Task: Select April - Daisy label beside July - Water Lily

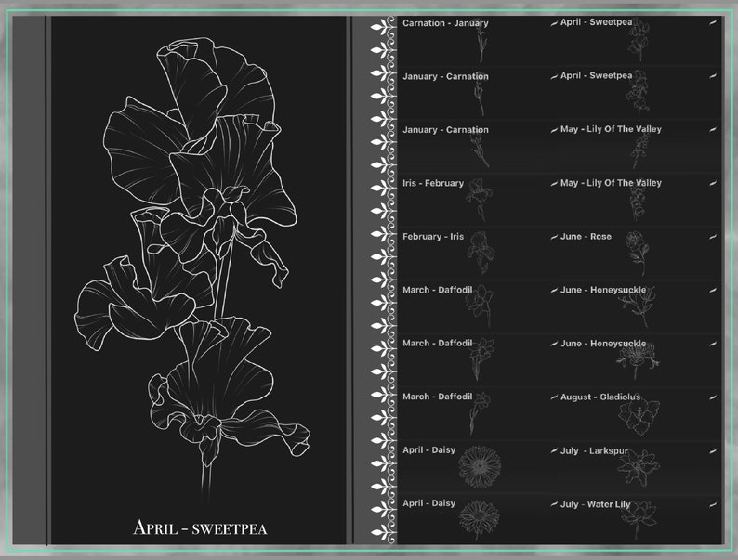Action: [x=428, y=503]
